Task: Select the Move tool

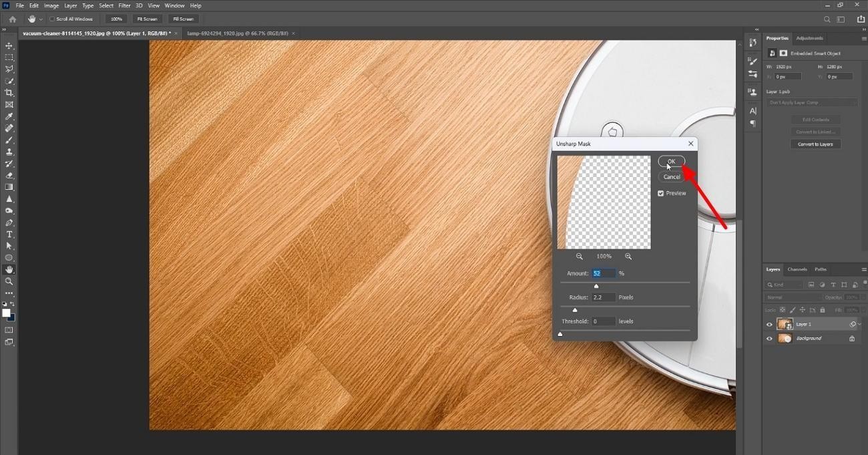Action: (x=9, y=45)
